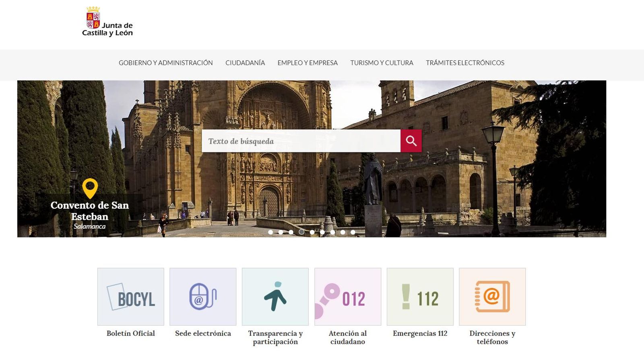This screenshot has width=644, height=355.
Task: Click the Junta de Castilla y León logo
Action: click(x=107, y=22)
